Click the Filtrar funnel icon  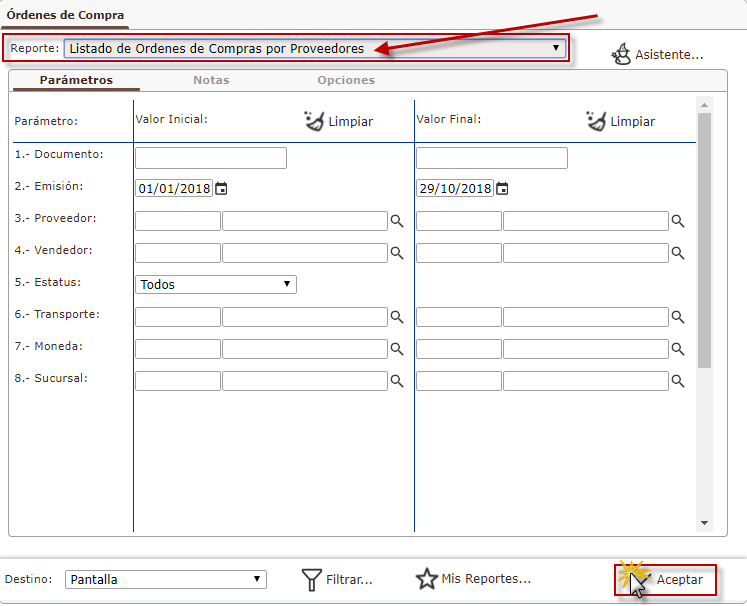coord(312,579)
